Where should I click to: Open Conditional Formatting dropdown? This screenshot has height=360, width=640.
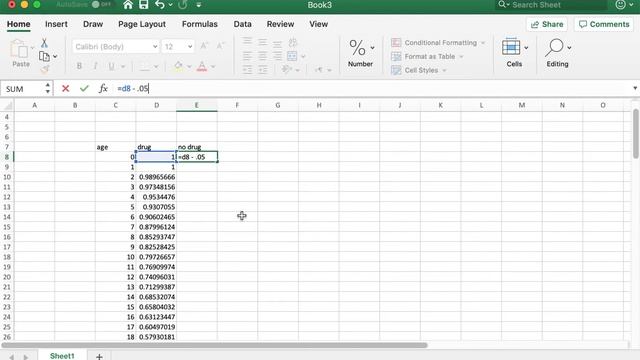point(438,42)
